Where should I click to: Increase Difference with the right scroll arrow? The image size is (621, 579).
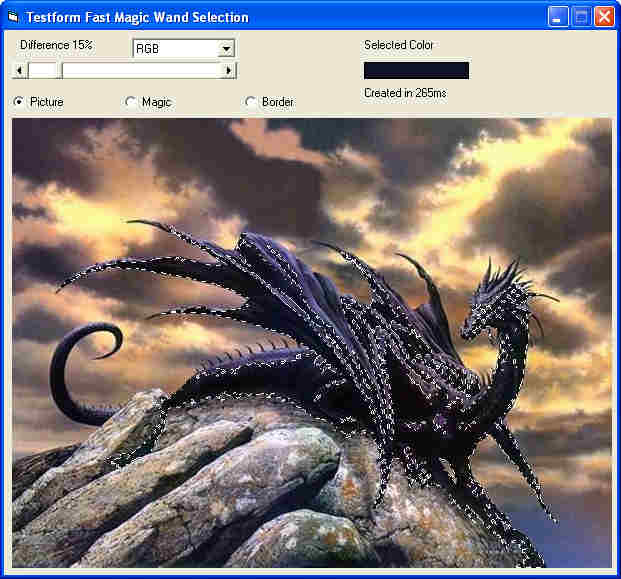228,70
